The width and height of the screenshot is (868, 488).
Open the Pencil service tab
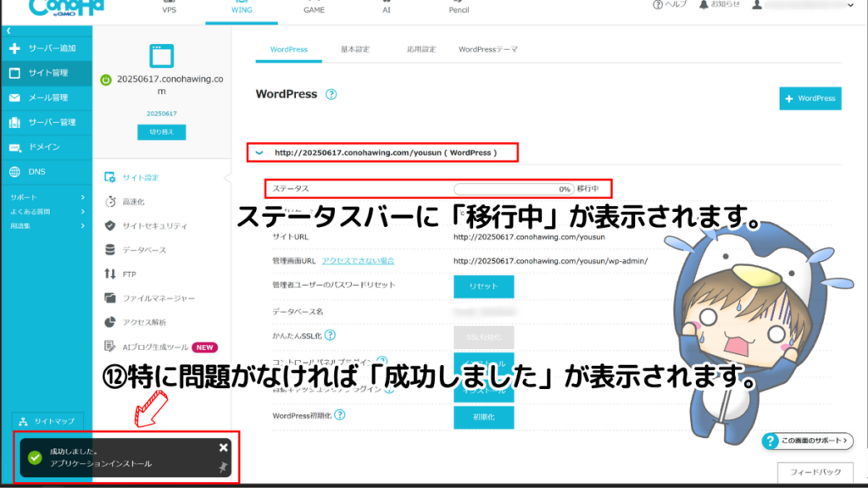(459, 9)
